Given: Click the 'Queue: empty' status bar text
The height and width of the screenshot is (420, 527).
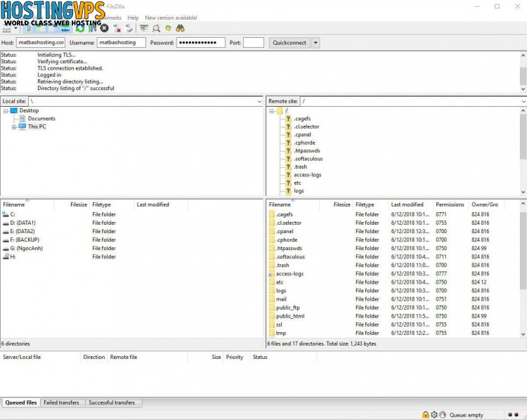Looking at the screenshot, I should coord(466,415).
